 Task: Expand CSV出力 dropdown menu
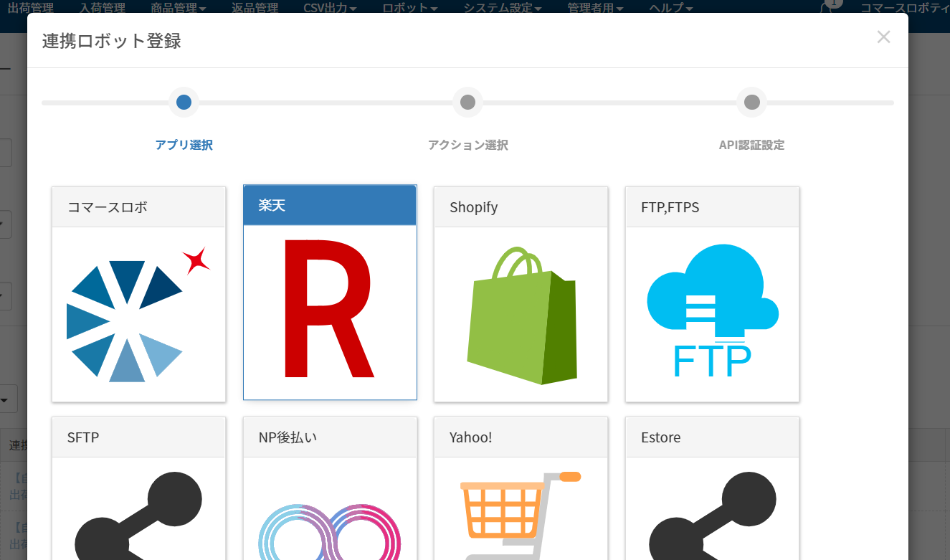click(x=331, y=9)
